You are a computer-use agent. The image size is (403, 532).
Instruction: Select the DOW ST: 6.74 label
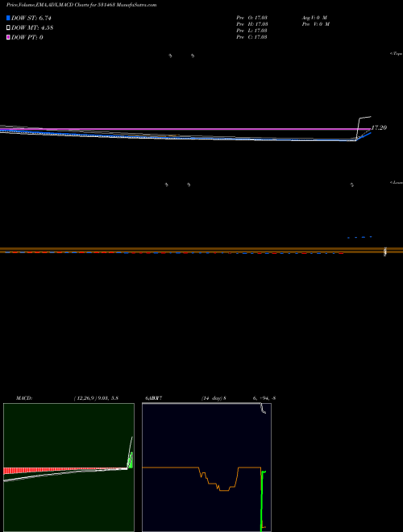tap(31, 18)
